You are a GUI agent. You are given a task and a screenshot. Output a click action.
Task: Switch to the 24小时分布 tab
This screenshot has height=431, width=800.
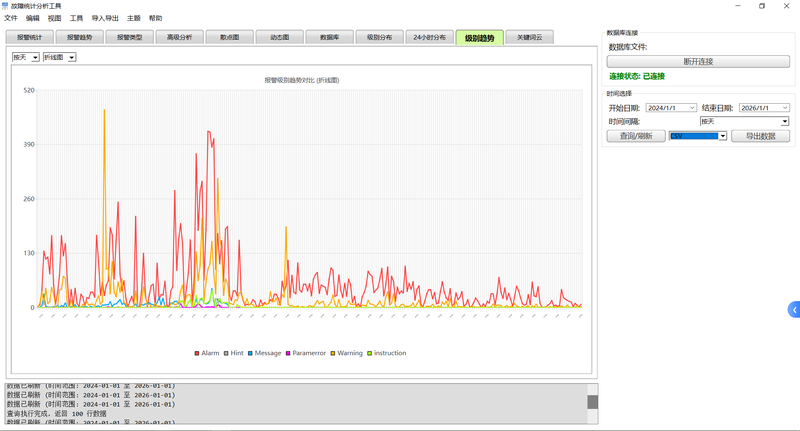point(430,37)
